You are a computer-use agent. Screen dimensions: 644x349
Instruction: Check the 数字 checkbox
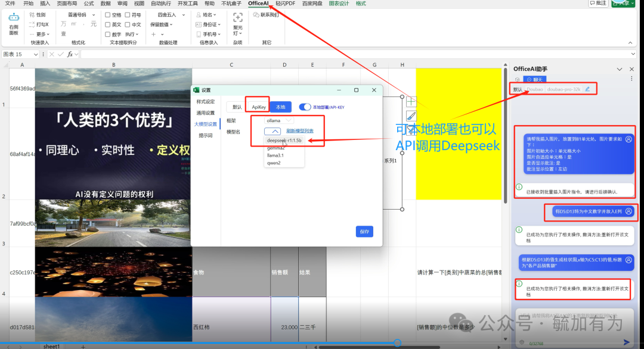point(107,35)
